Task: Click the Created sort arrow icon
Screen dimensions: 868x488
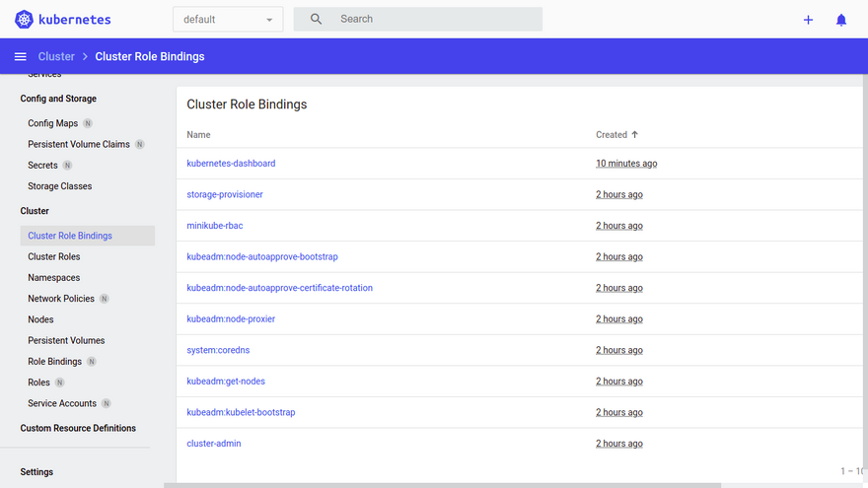Action: [x=635, y=135]
